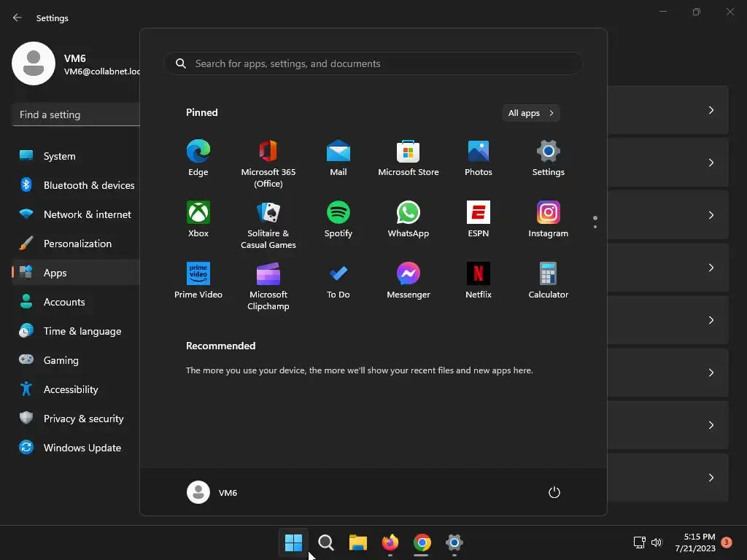The image size is (747, 560).
Task: Open the clock showing 5:15 PM
Action: click(x=695, y=542)
